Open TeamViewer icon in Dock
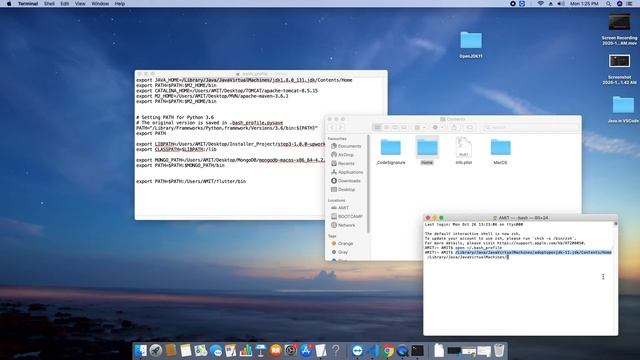This screenshot has width=640, height=360. (x=358, y=351)
